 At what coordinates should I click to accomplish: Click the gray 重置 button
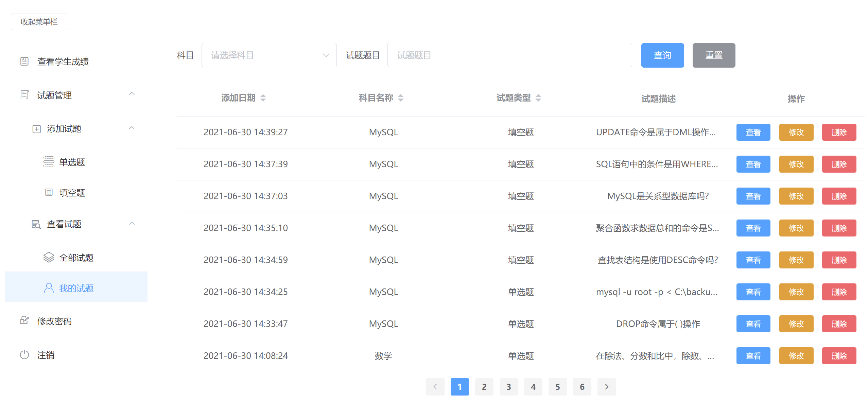point(714,55)
